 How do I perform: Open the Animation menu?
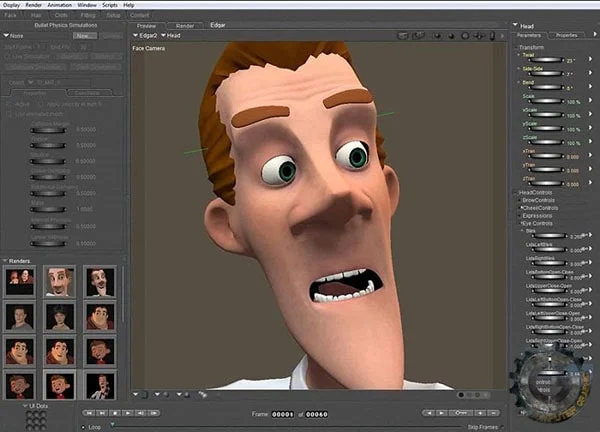coord(59,5)
